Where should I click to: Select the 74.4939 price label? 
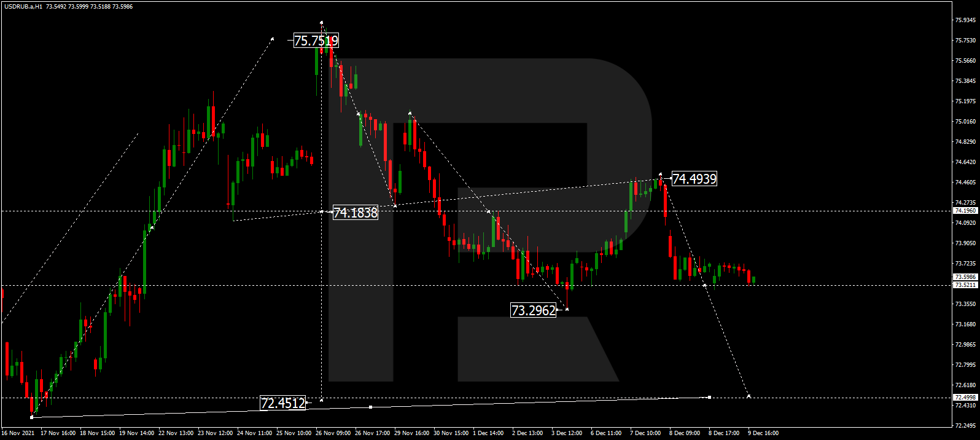point(694,179)
